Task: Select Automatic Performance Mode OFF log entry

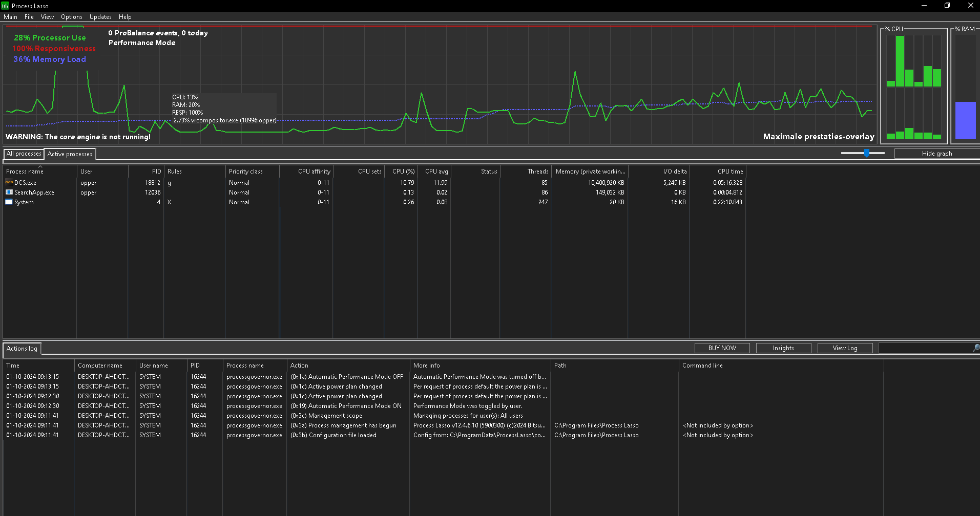Action: coord(444,377)
